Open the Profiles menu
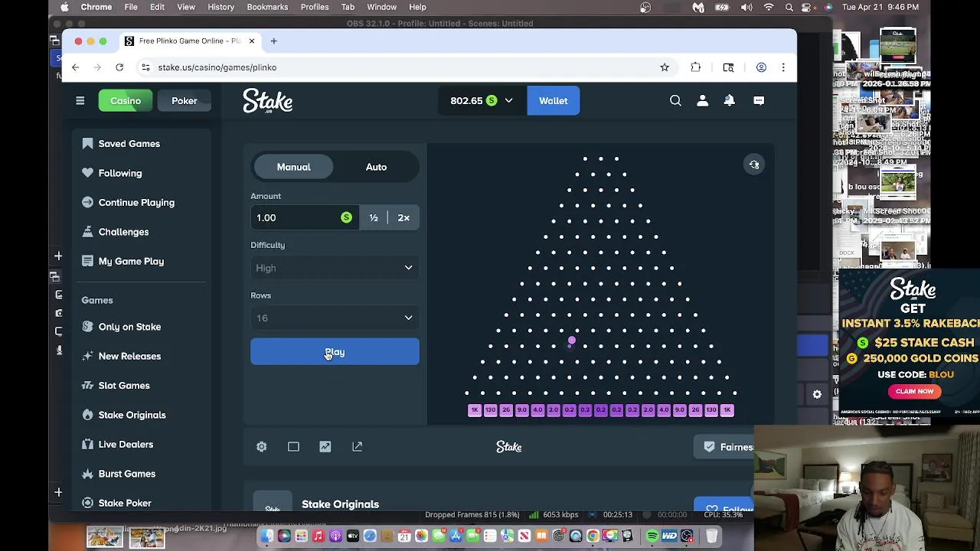Image resolution: width=980 pixels, height=551 pixels. coord(315,7)
